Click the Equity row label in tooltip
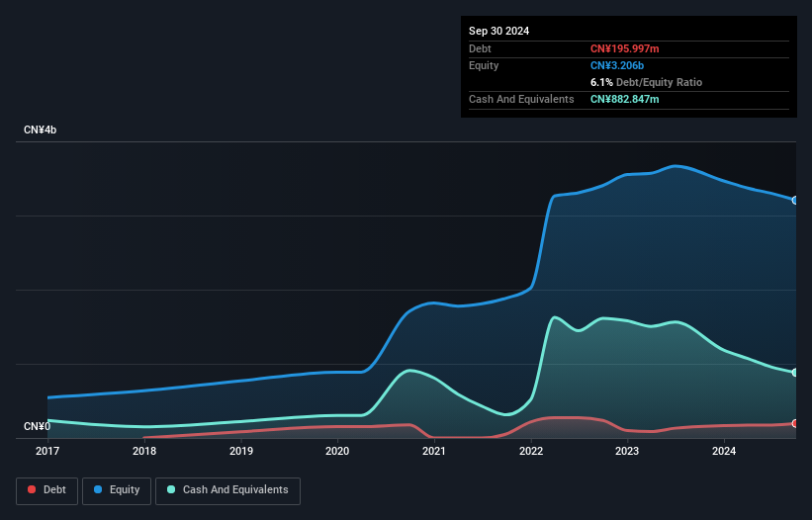Viewport: 812px width, 520px height. coord(484,65)
